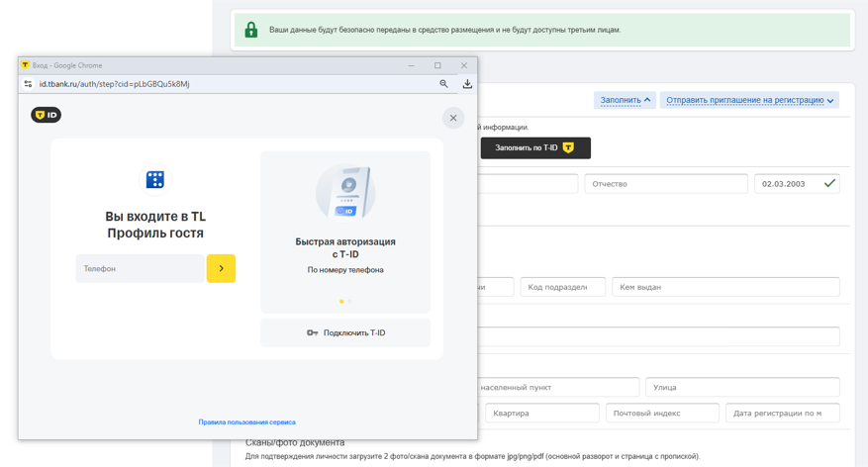Click the Улица address field
The width and height of the screenshot is (868, 467).
[x=741, y=388]
